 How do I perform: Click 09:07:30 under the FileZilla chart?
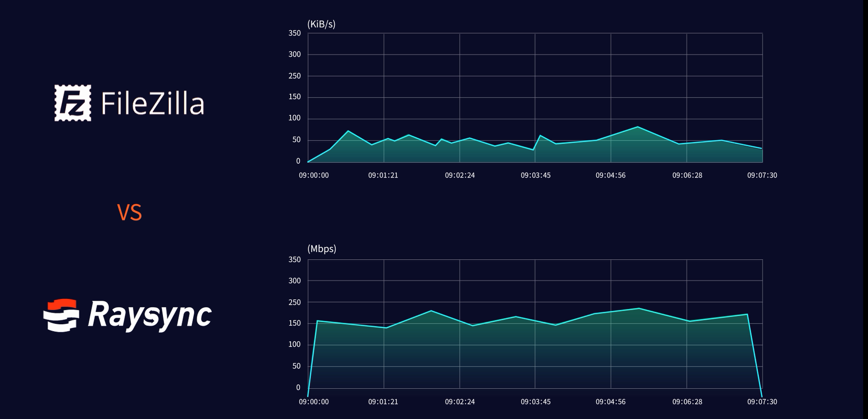[762, 175]
